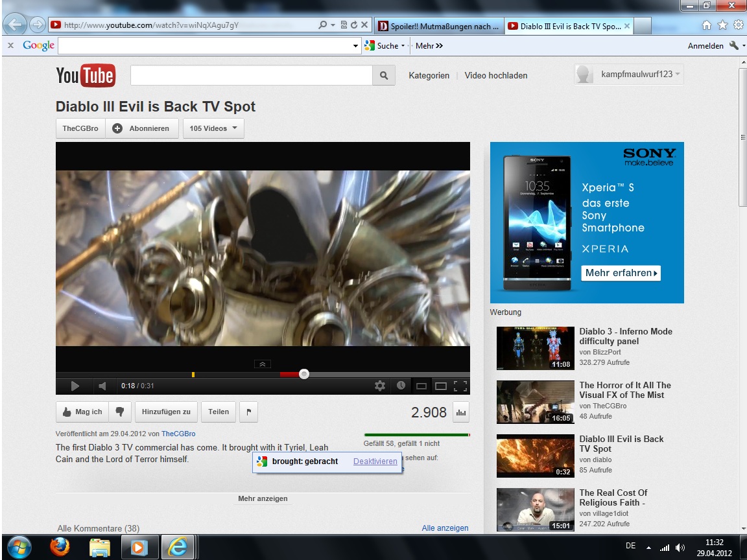Launch Firefox from the taskbar
The image size is (747, 560).
(60, 547)
